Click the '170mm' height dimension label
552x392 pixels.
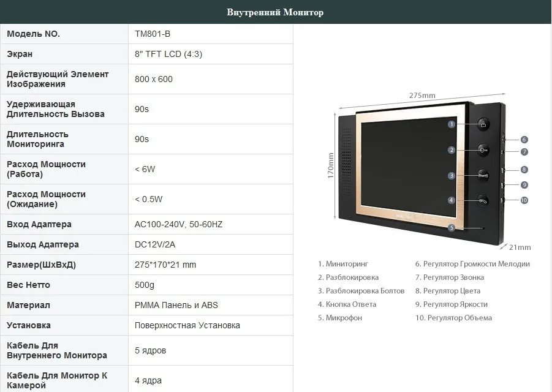pos(331,166)
